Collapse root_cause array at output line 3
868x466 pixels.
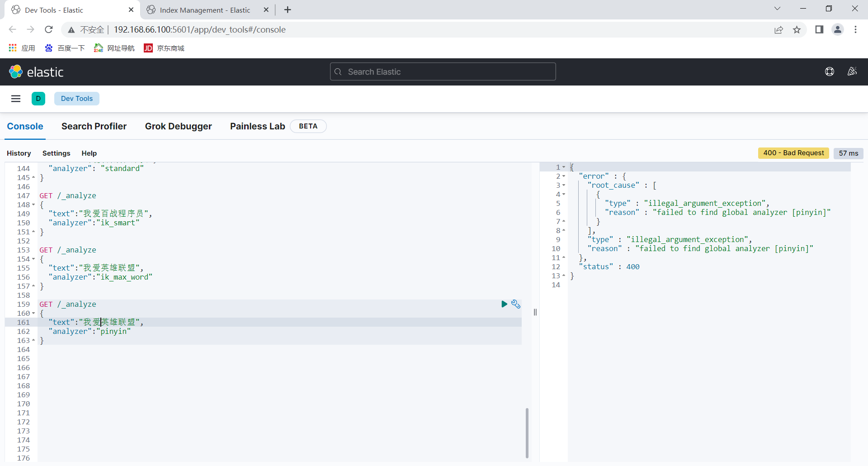564,185
